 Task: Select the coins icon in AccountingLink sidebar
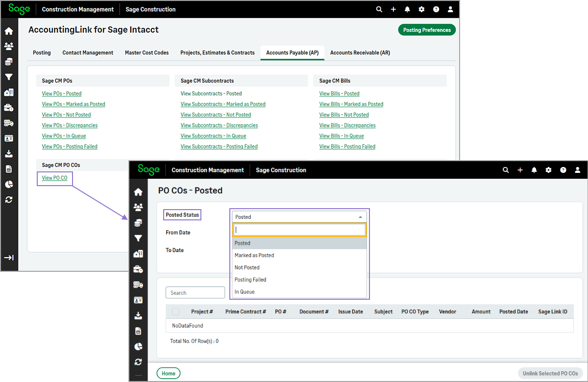click(9, 62)
